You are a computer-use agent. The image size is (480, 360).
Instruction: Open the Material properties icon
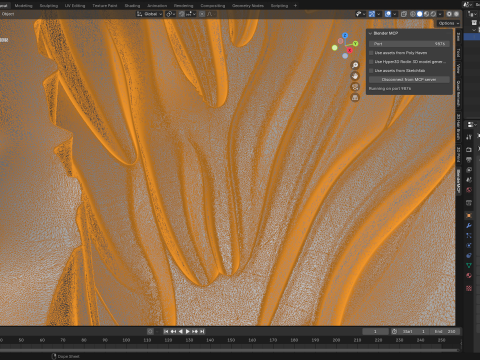click(469, 276)
